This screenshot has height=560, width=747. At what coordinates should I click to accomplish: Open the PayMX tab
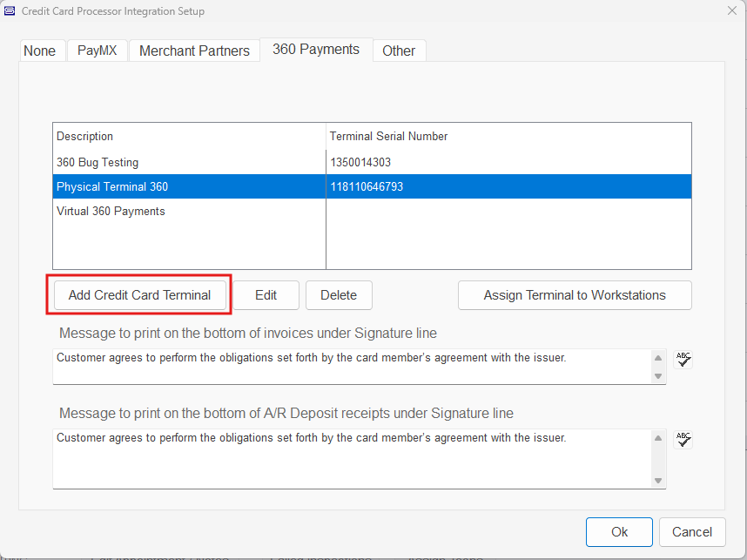[x=98, y=51]
